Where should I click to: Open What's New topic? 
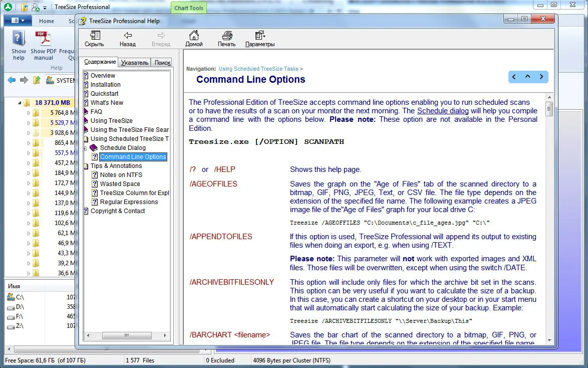pos(107,102)
